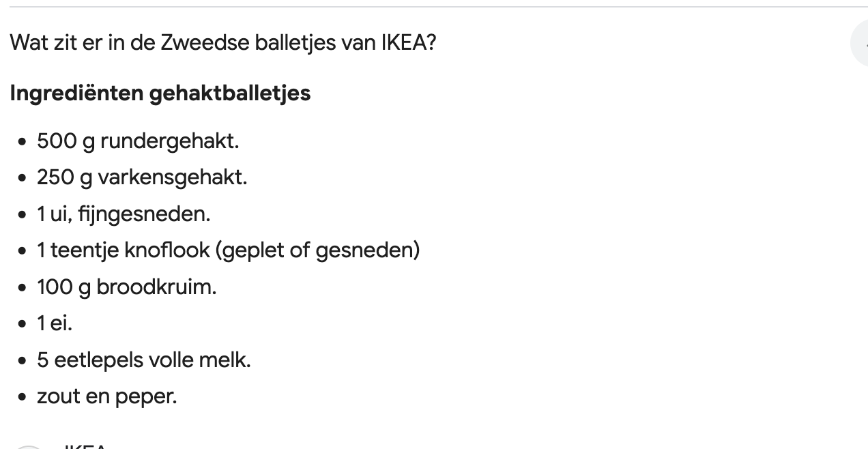Click the 1 teentje knoflook line
The image size is (868, 449).
tap(229, 250)
